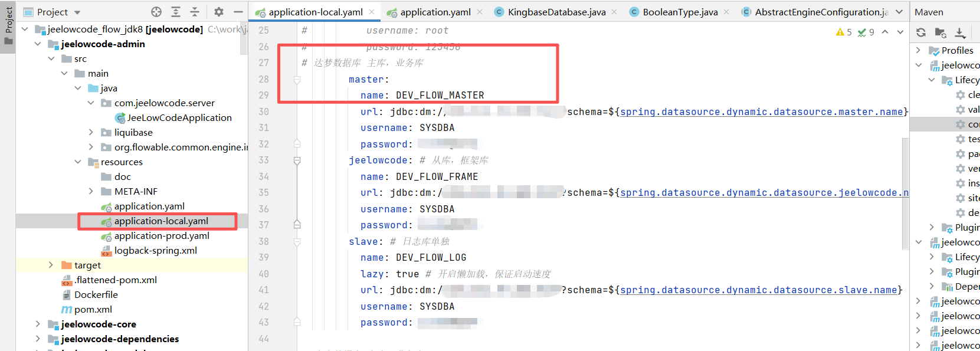Open the Project view dropdown
980x351 pixels.
[77, 12]
